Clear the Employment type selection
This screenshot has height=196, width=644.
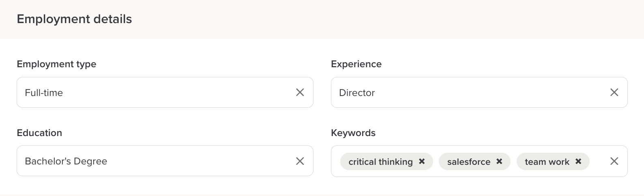pyautogui.click(x=300, y=92)
